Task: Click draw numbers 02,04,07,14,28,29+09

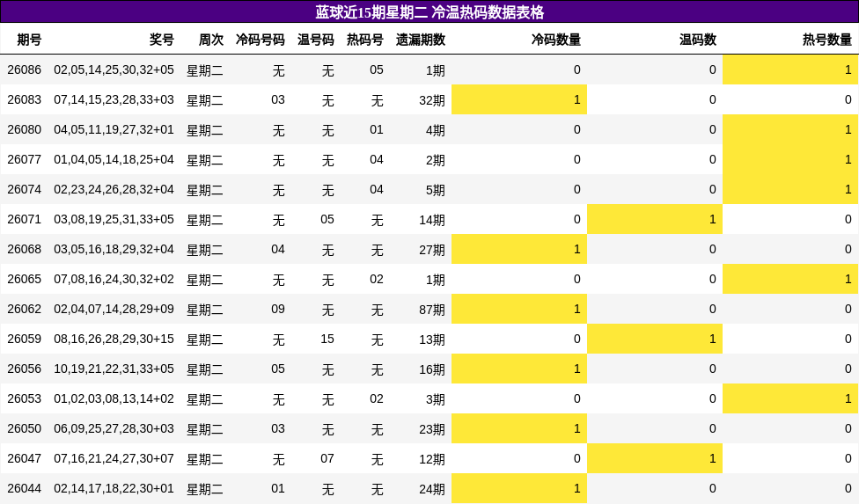Action: tap(114, 310)
